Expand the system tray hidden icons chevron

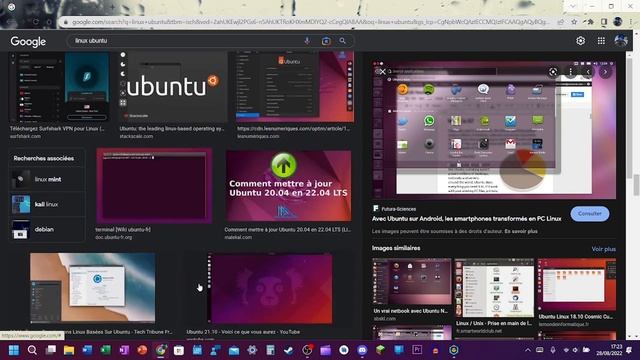(527, 350)
